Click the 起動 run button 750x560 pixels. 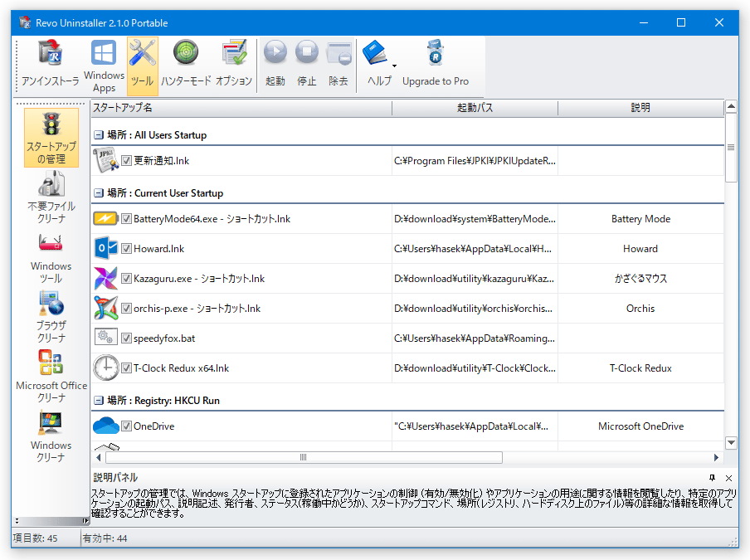pos(275,65)
